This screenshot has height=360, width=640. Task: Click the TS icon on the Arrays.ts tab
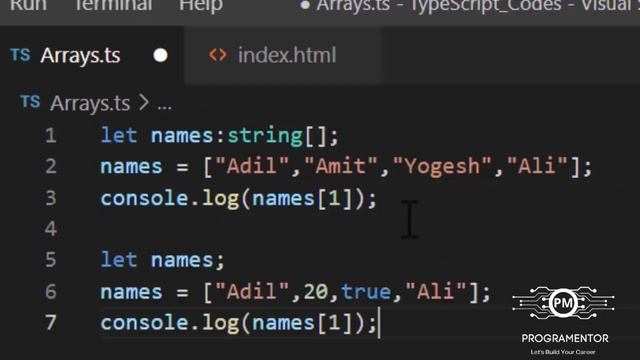pyautogui.click(x=20, y=55)
